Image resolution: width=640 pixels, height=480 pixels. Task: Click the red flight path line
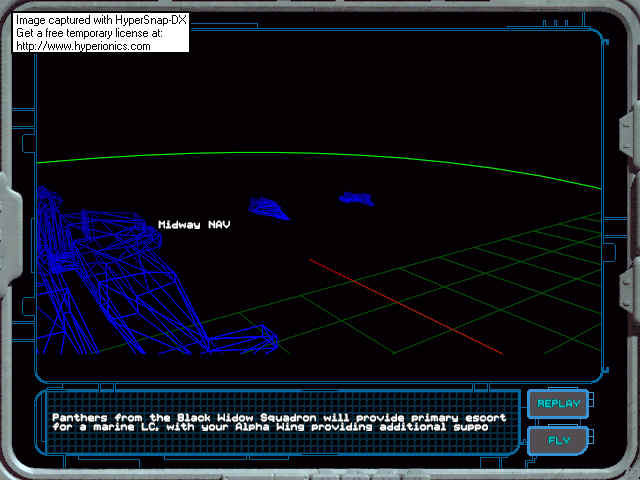pyautogui.click(x=405, y=307)
